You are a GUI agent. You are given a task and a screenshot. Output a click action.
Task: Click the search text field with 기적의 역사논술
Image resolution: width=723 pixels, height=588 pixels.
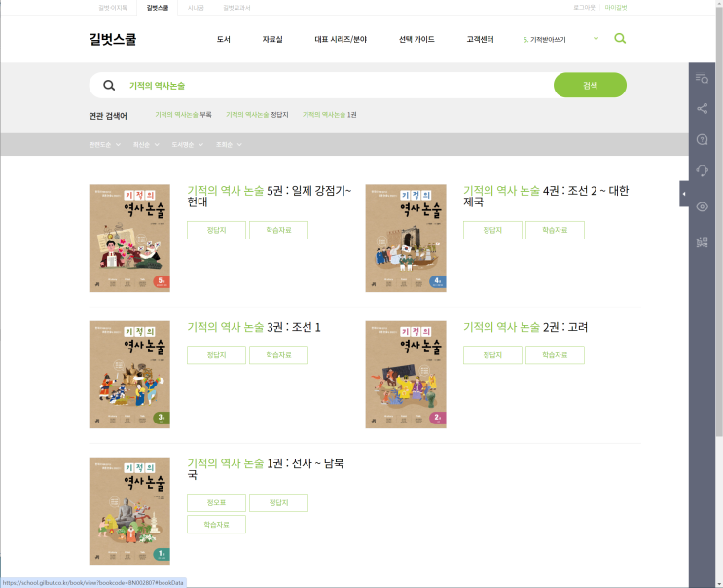[x=337, y=86]
